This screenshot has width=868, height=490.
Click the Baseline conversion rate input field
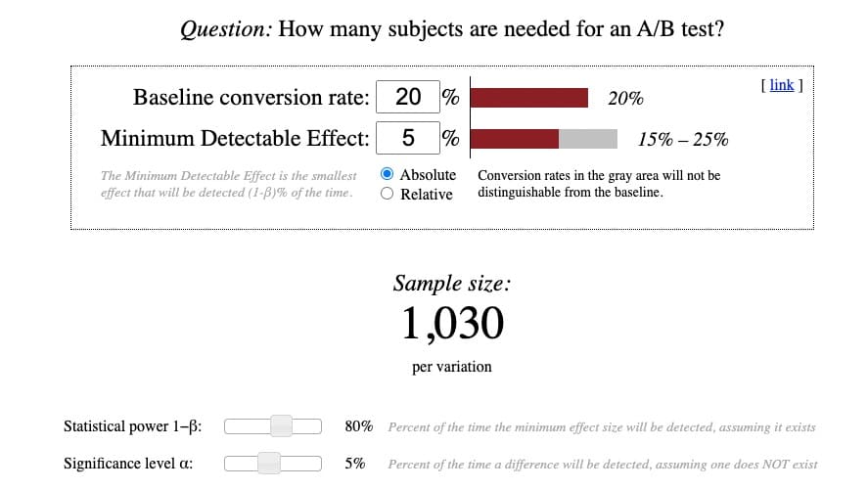[408, 97]
